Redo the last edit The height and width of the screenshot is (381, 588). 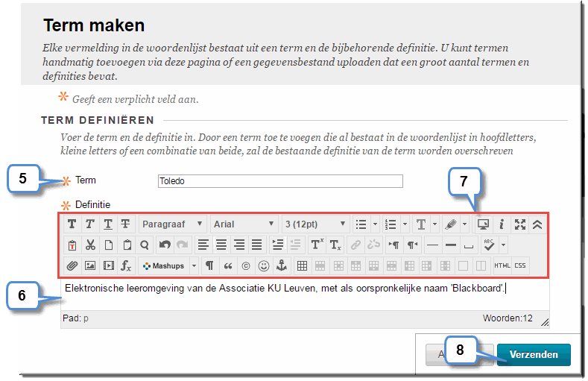(x=183, y=245)
